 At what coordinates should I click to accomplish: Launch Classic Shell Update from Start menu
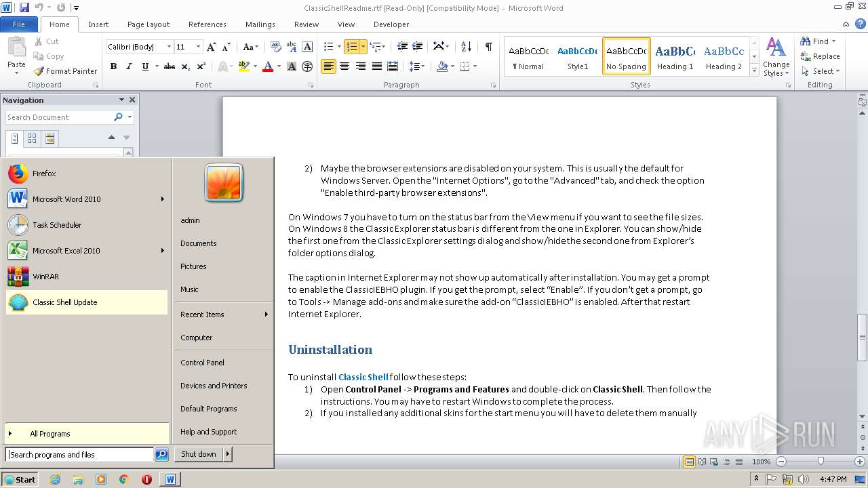point(87,302)
